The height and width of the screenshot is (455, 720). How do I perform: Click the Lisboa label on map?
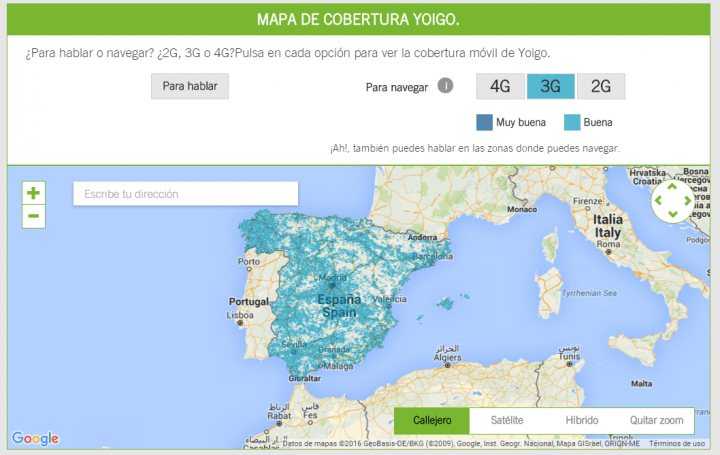(x=240, y=315)
